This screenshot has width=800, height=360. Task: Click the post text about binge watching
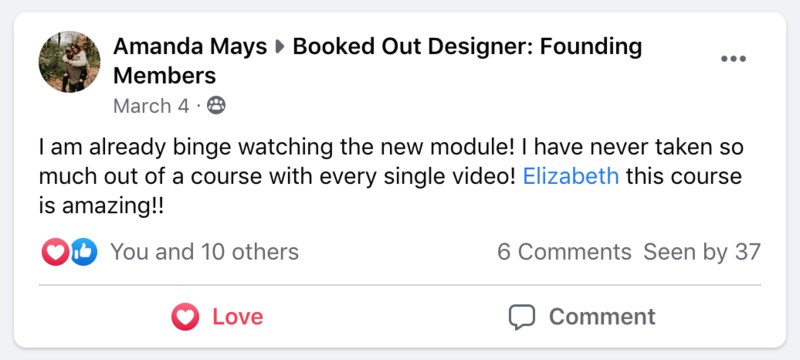(x=391, y=177)
